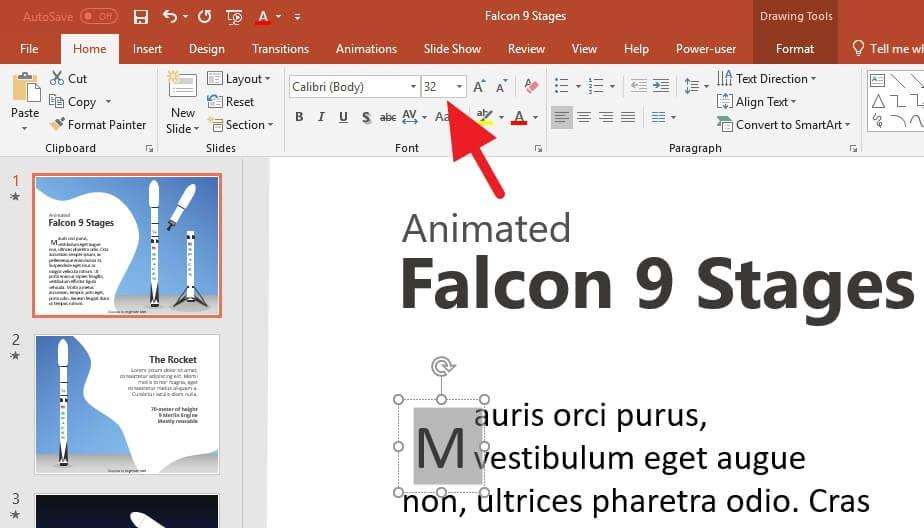The width and height of the screenshot is (924, 528).
Task: Toggle Bold formatting
Action: [x=299, y=117]
